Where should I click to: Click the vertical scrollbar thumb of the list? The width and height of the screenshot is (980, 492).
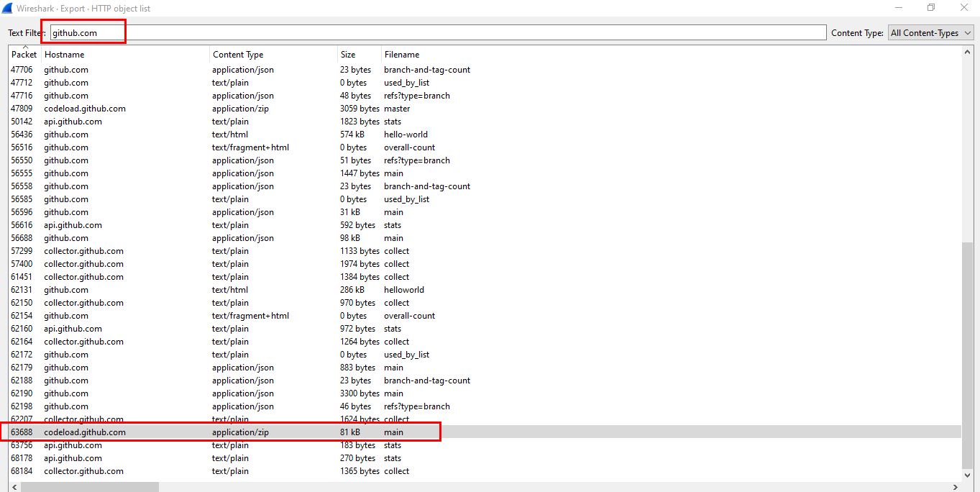(x=968, y=355)
